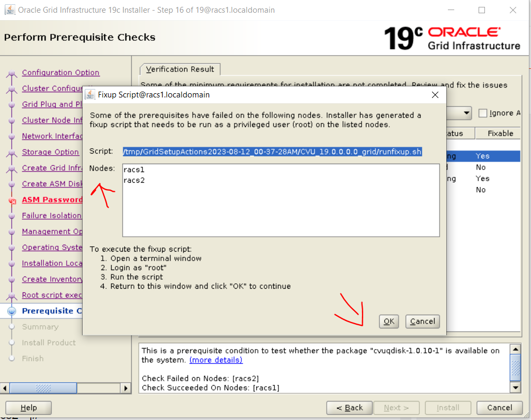Open the Storage Option step
The image size is (531, 420).
pos(50,152)
